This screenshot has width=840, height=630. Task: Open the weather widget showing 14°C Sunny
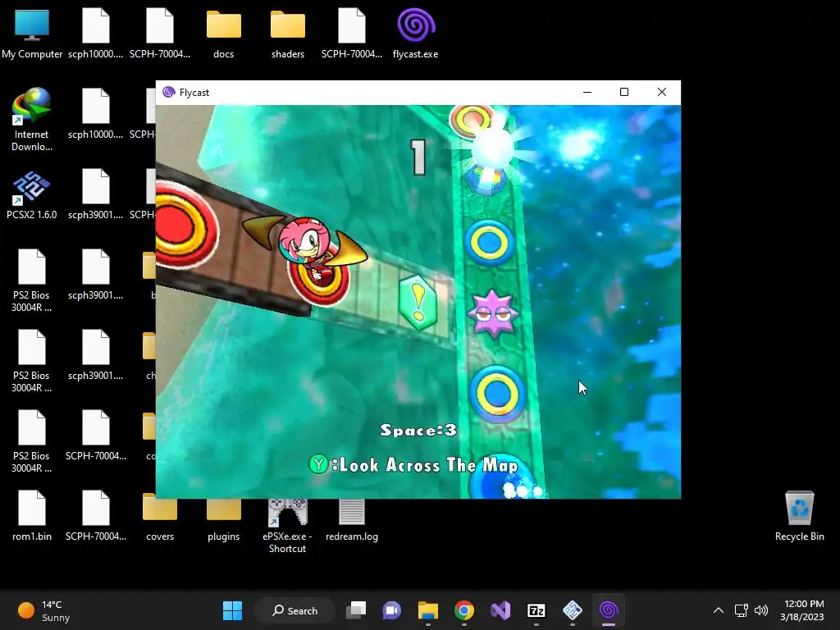pyautogui.click(x=44, y=610)
